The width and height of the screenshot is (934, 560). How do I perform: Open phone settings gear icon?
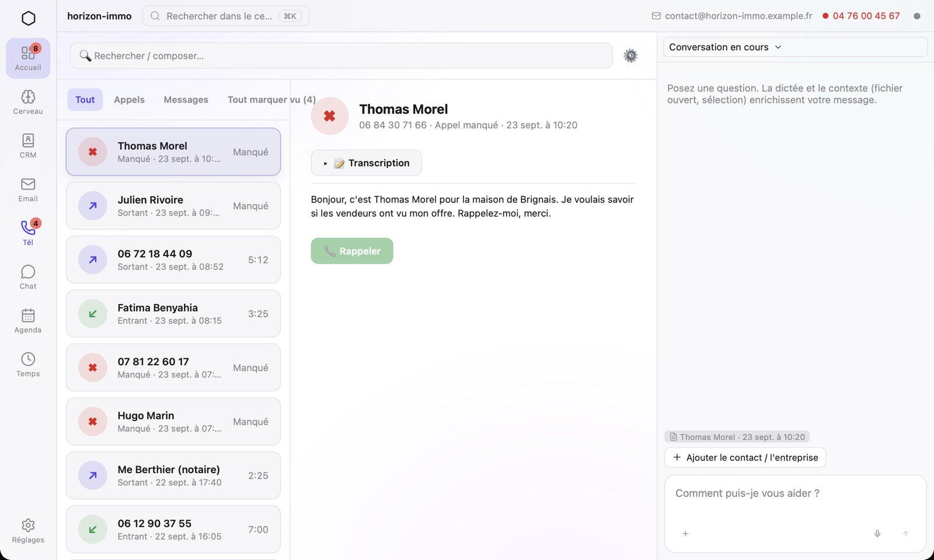pyautogui.click(x=630, y=55)
